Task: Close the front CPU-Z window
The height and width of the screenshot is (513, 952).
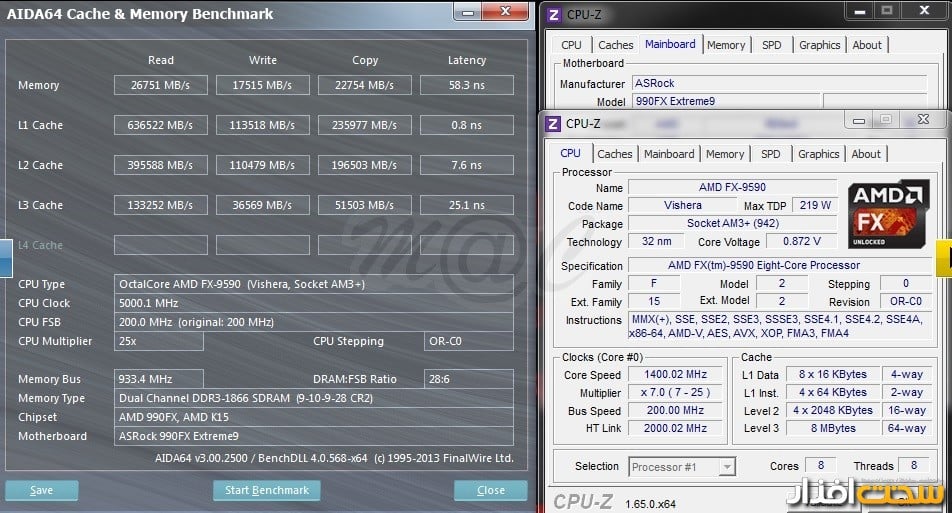Action: [923, 120]
